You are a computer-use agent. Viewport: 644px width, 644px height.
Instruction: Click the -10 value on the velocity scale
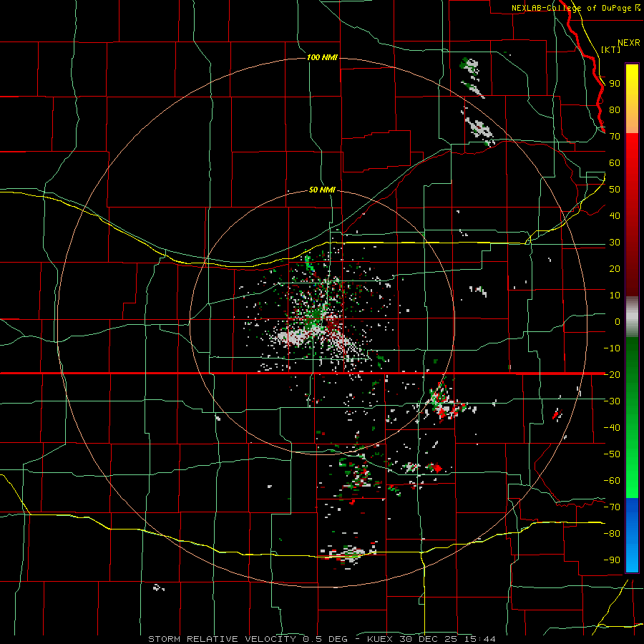pos(612,348)
